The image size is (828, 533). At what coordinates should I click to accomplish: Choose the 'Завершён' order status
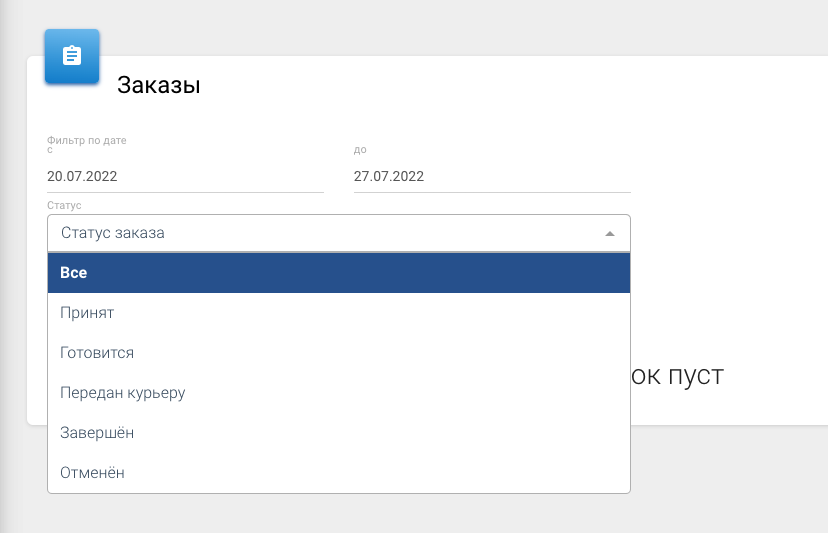(338, 433)
